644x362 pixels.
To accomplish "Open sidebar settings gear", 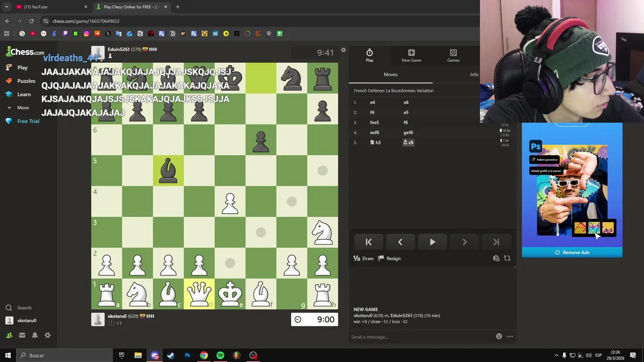I will point(48,335).
